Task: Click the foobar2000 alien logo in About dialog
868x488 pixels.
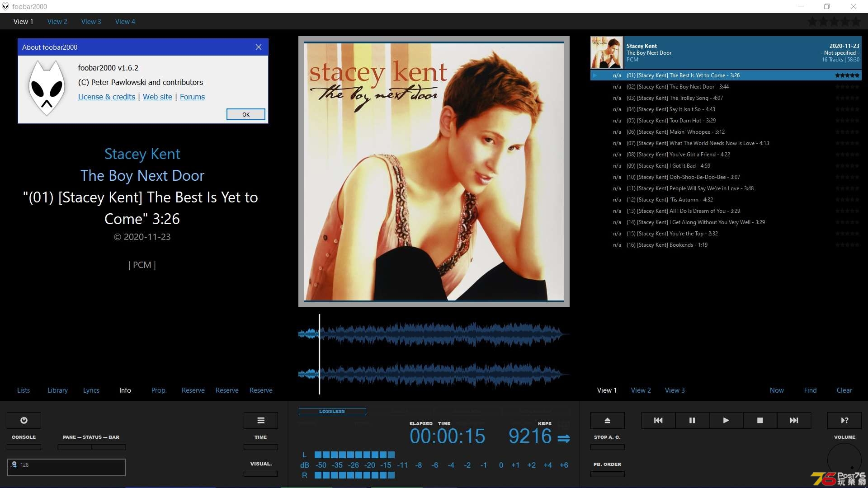Action: click(x=47, y=89)
